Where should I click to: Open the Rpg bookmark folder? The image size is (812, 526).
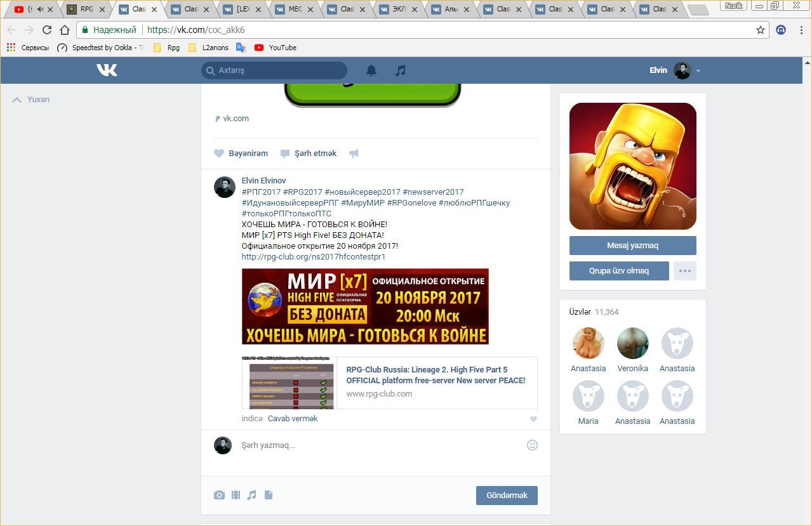point(167,48)
